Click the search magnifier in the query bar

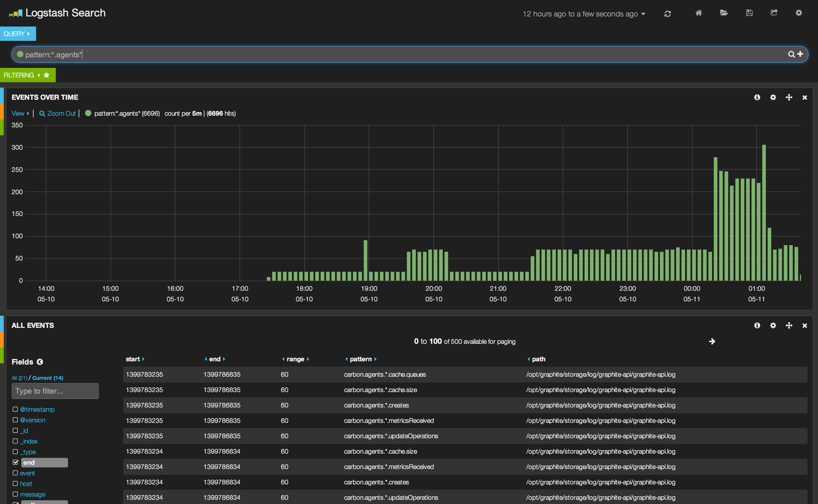(x=791, y=54)
